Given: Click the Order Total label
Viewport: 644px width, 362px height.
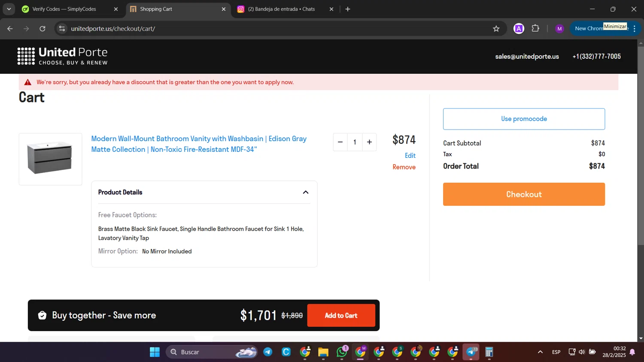Looking at the screenshot, I should 461,166.
